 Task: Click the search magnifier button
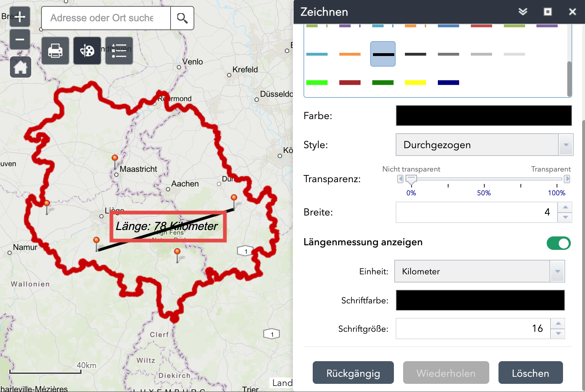[x=182, y=18]
